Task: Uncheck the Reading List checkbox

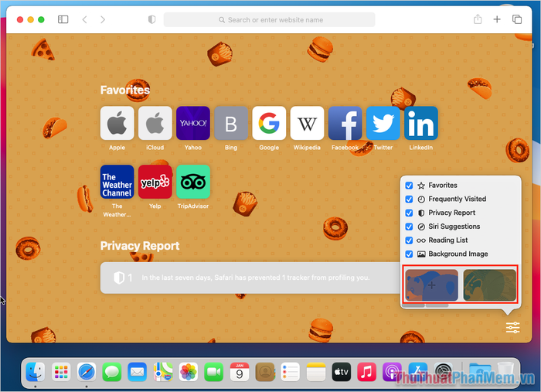Action: [x=409, y=240]
